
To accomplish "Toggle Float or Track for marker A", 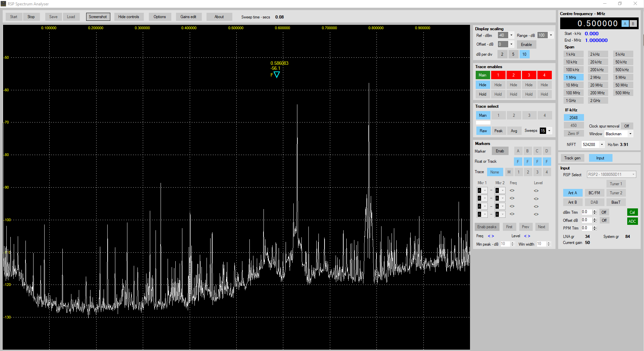I will point(518,161).
